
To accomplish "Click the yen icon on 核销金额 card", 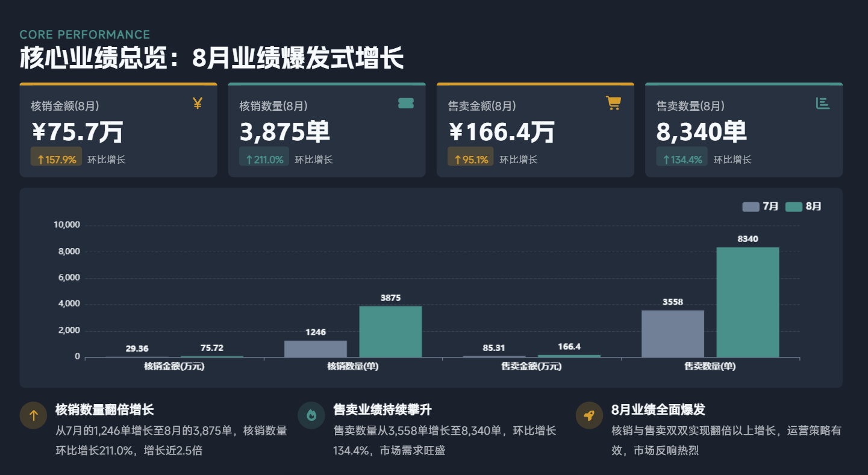I will tap(197, 104).
